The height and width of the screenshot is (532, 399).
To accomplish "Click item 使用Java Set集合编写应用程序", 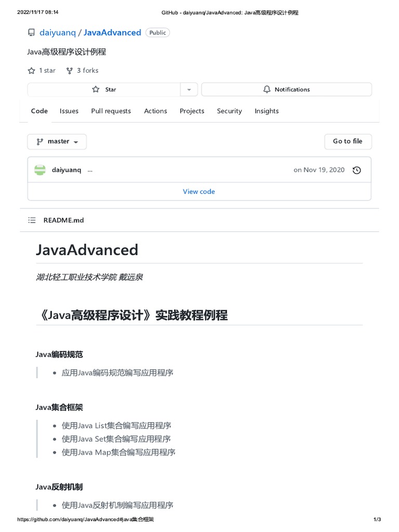I will 116,439.
